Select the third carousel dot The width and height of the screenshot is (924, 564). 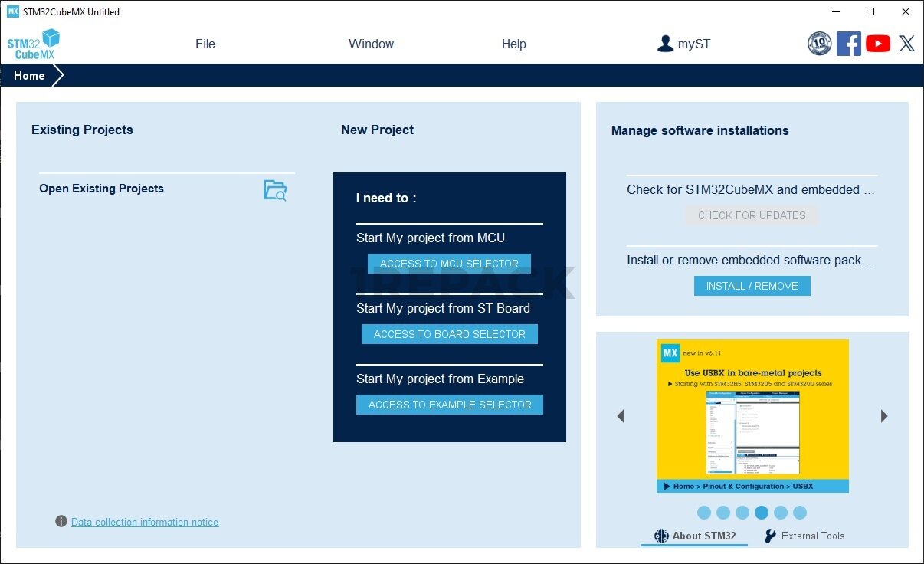coord(742,513)
